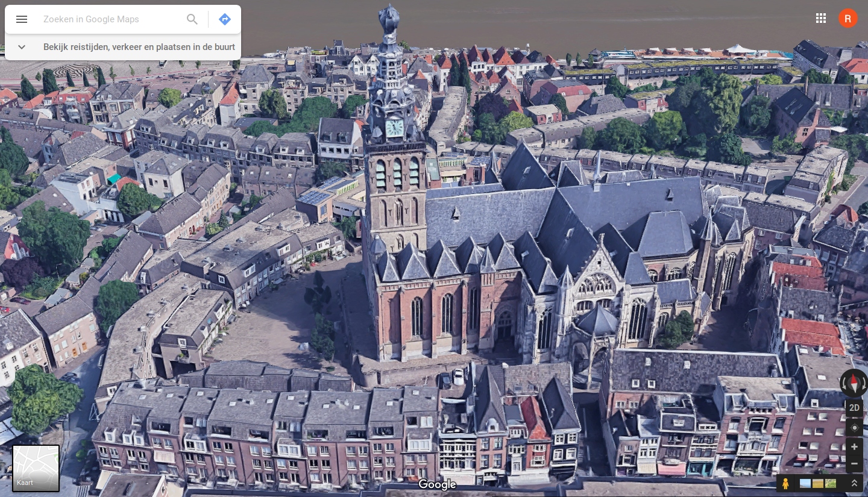Expand the 'Bekijk reistijden' chevron
This screenshot has height=497, width=868.
(x=22, y=47)
